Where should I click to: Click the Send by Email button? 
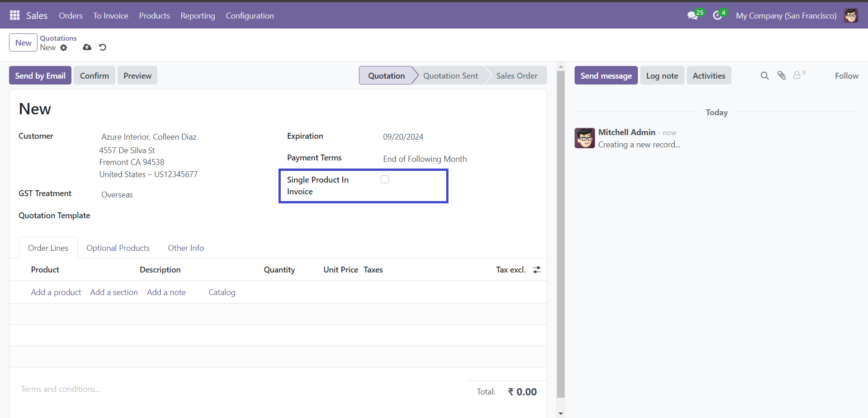pyautogui.click(x=40, y=75)
